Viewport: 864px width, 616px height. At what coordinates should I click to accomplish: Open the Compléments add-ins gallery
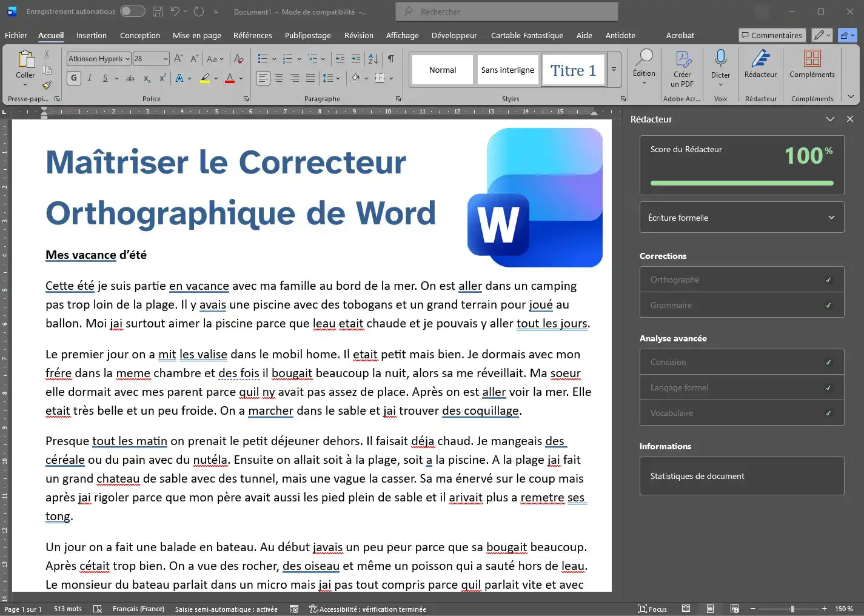coord(812,67)
